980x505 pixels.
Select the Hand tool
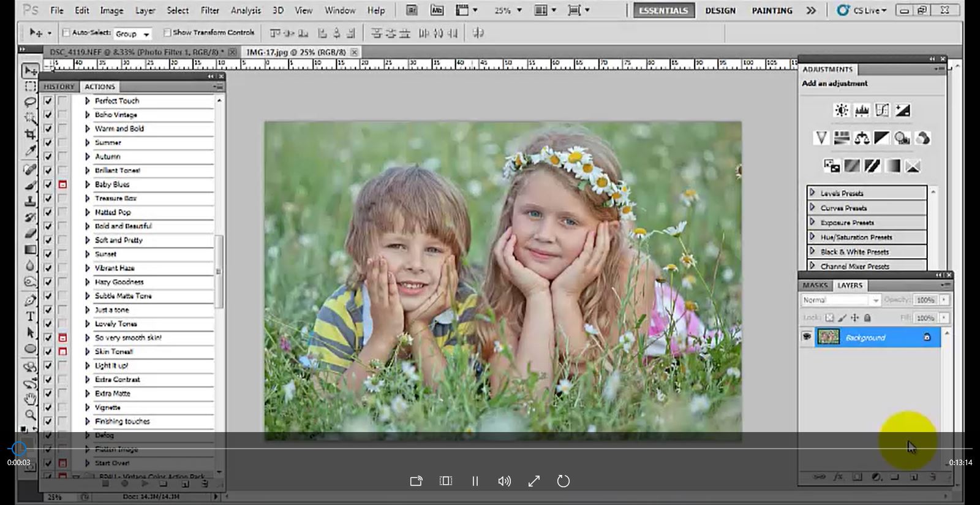coord(30,399)
